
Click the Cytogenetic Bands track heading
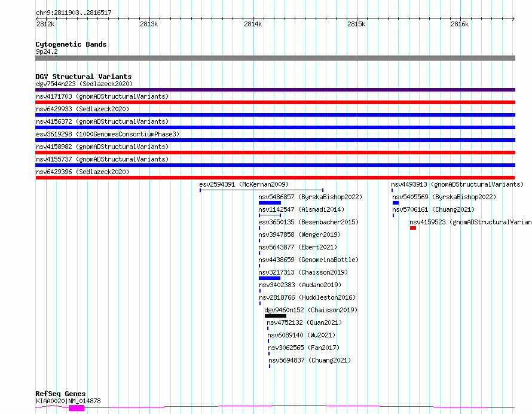pos(71,44)
